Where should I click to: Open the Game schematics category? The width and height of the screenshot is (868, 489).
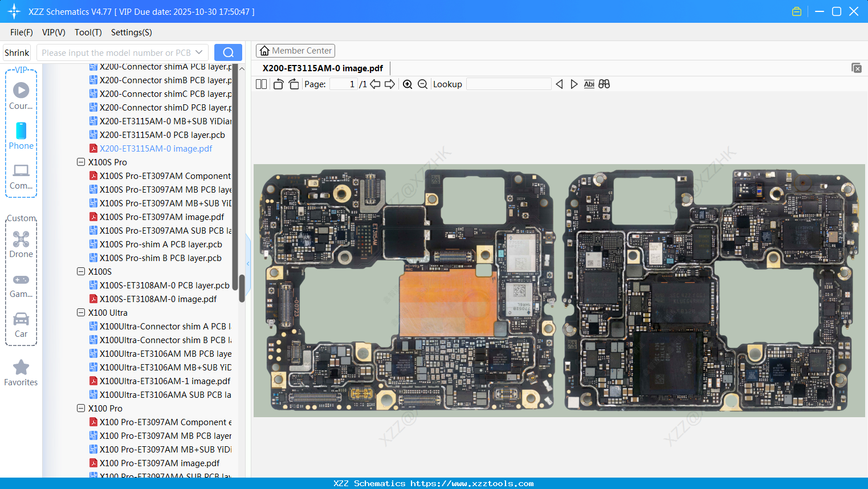[21, 285]
